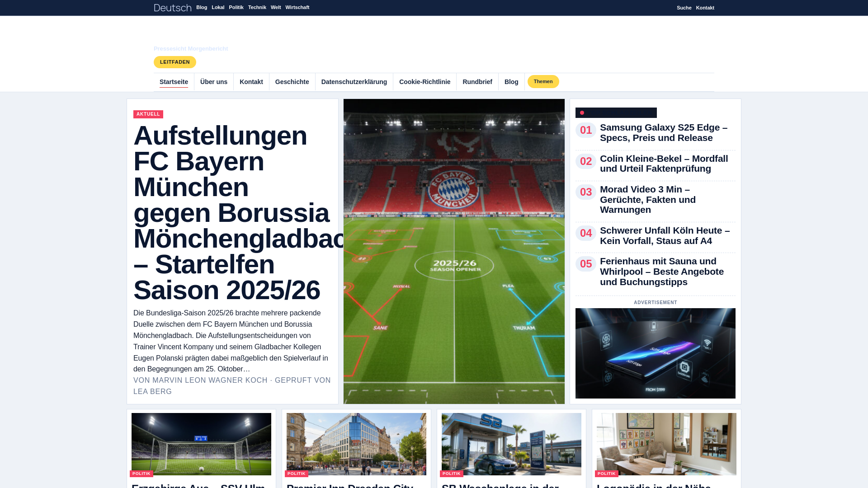Click POLITIK tag on the car wash card
This screenshot has width=868, height=488.
coord(452,474)
